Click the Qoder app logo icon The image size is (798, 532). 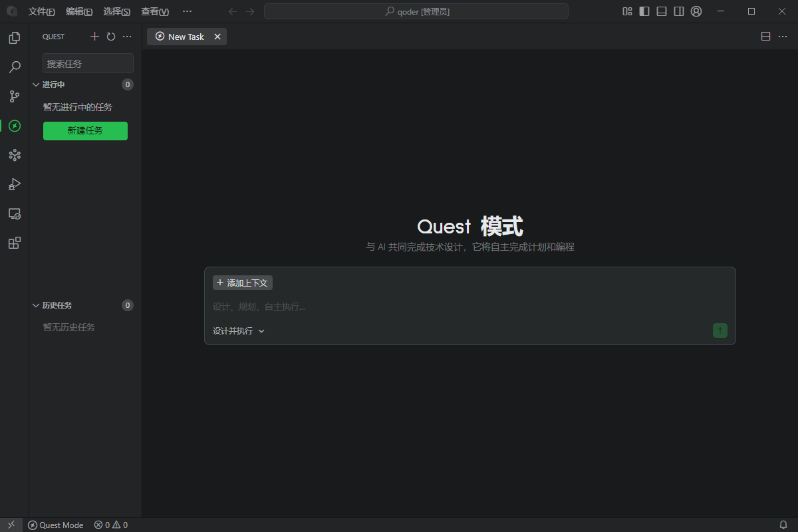12,11
